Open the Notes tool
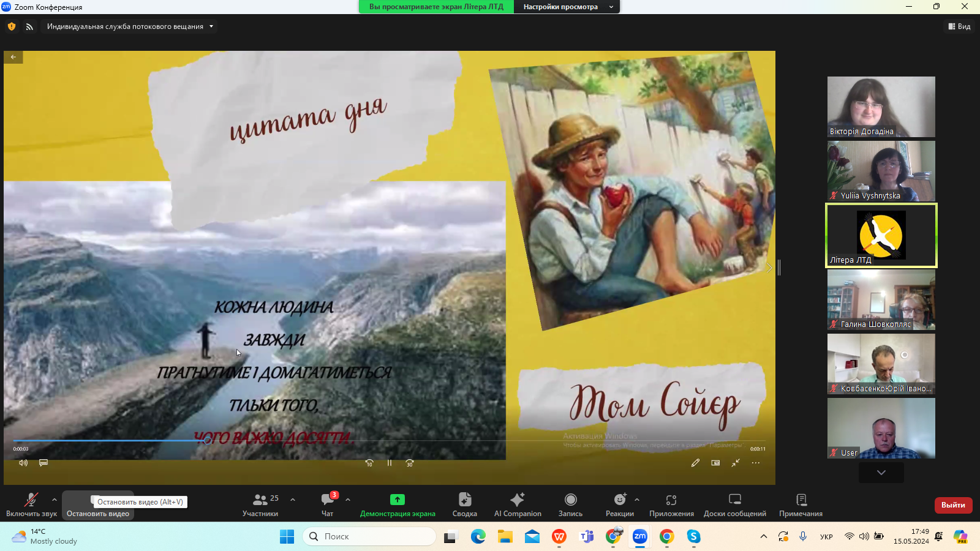This screenshot has height=551, width=980. [x=801, y=504]
